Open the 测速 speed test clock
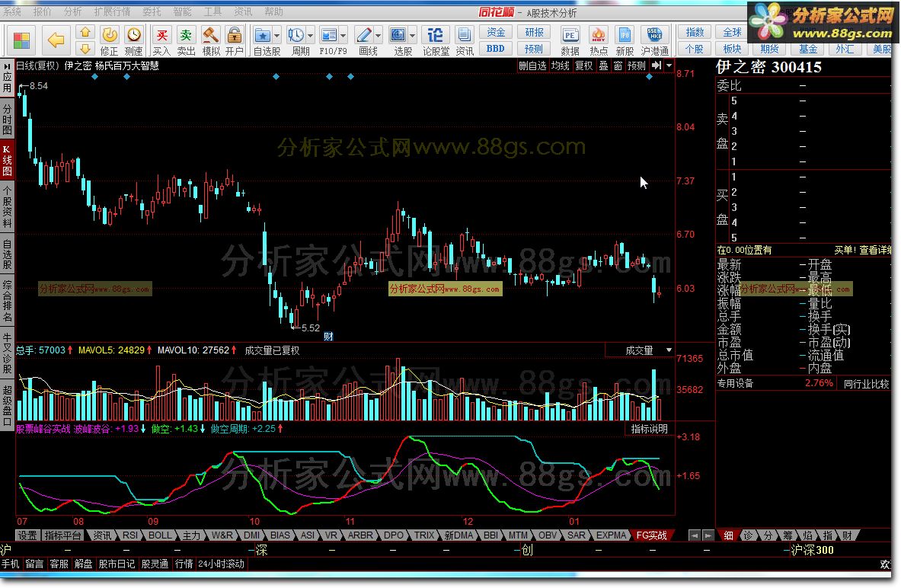The image size is (901, 588). pyautogui.click(x=134, y=41)
